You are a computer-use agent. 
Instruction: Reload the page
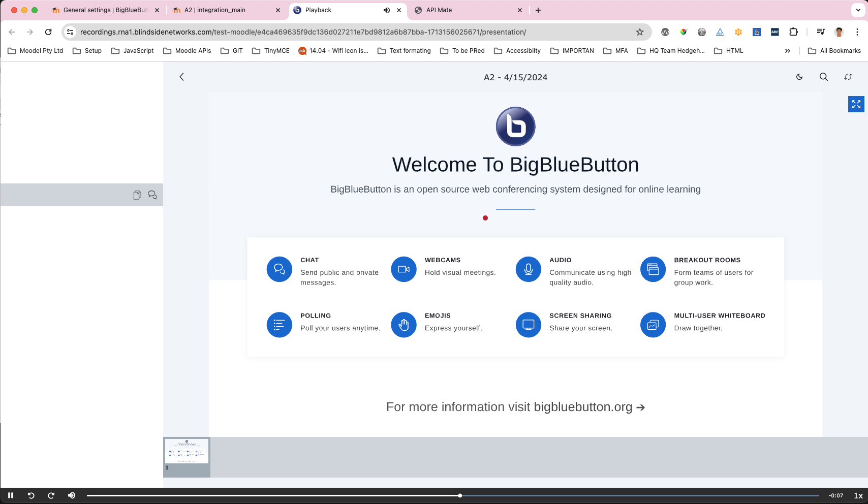pyautogui.click(x=48, y=32)
